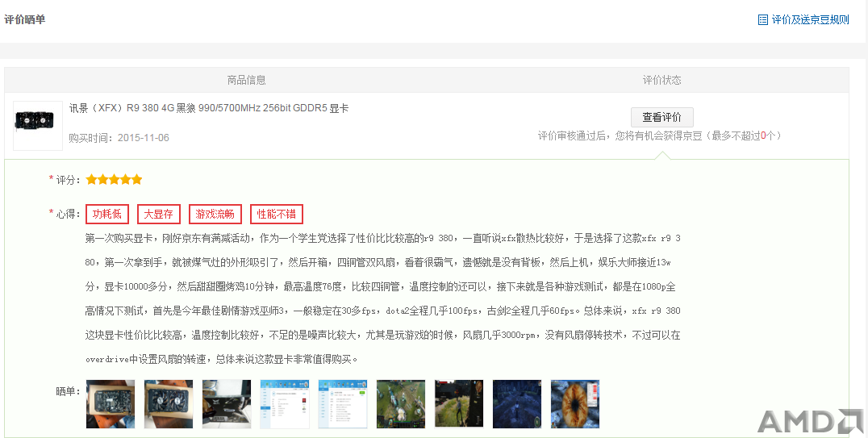Open fourth 晒单 software screenshot thumbnail

point(285,403)
